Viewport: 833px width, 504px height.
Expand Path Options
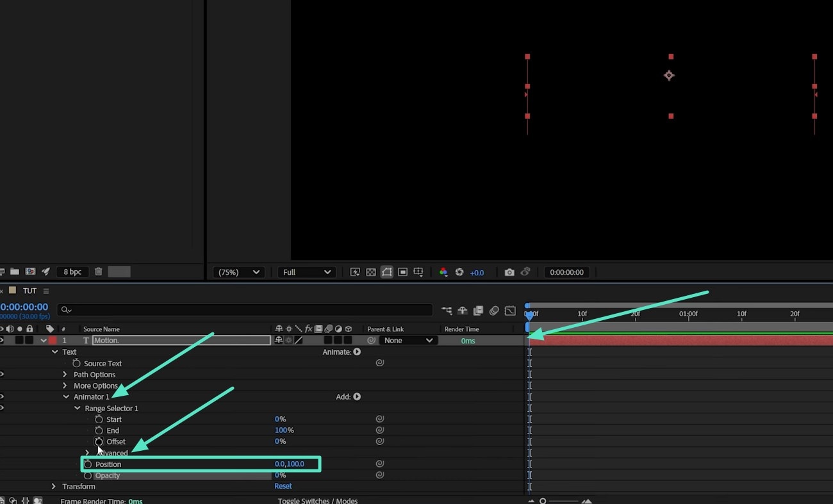coord(65,375)
